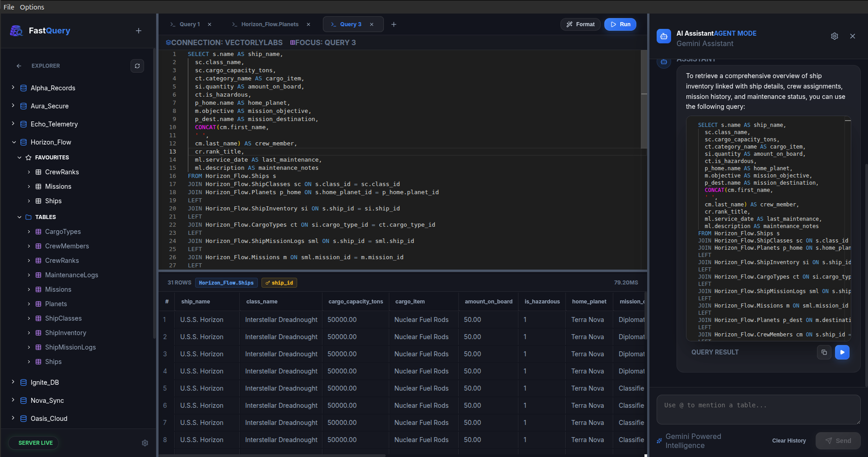Refresh the Explorer tree
The image size is (868, 457).
[x=137, y=66]
